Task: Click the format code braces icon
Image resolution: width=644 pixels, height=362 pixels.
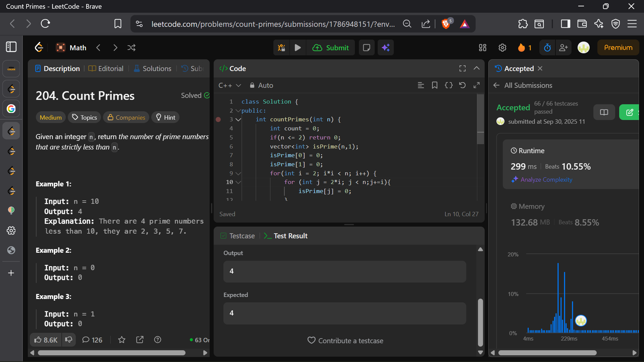Action: click(x=448, y=85)
